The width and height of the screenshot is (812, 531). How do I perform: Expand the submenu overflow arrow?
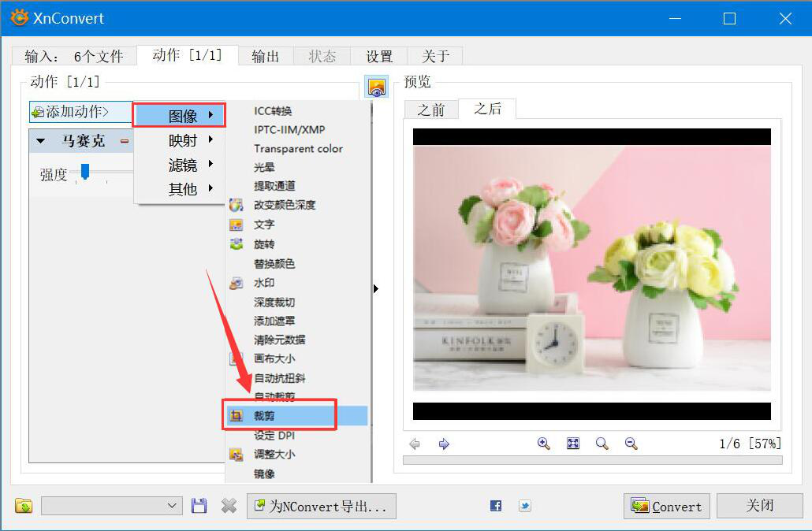coord(375,289)
